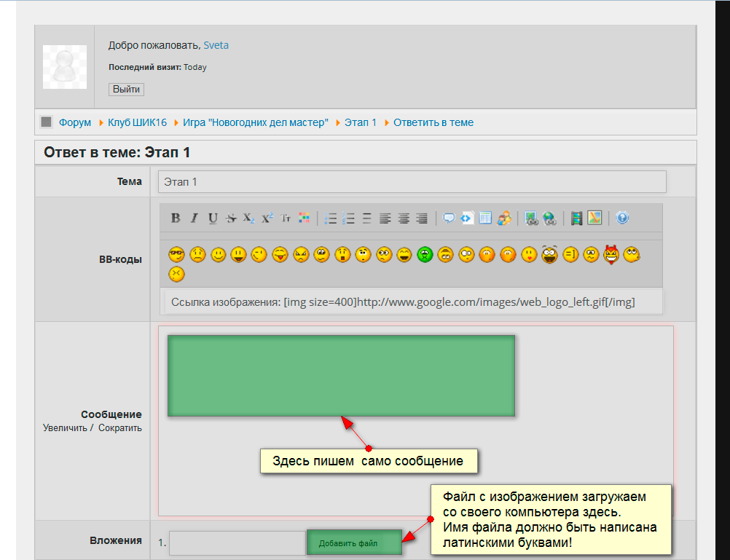Click Увеличить to enlarge message box
The image size is (730, 560).
tap(65, 427)
